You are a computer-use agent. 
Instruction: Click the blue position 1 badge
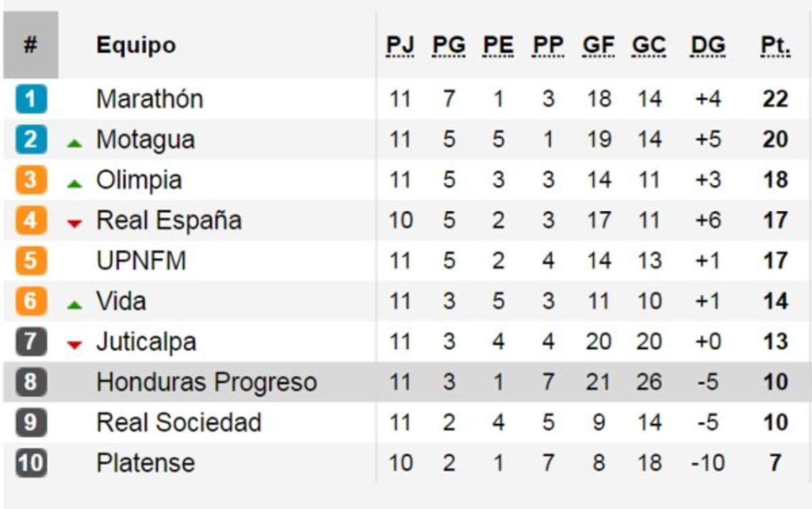[30, 99]
